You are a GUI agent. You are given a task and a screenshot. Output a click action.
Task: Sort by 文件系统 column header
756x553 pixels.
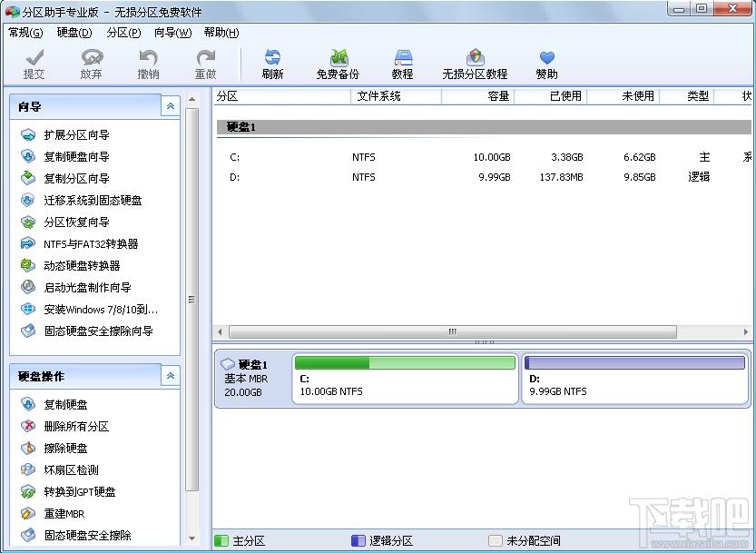pos(378,96)
